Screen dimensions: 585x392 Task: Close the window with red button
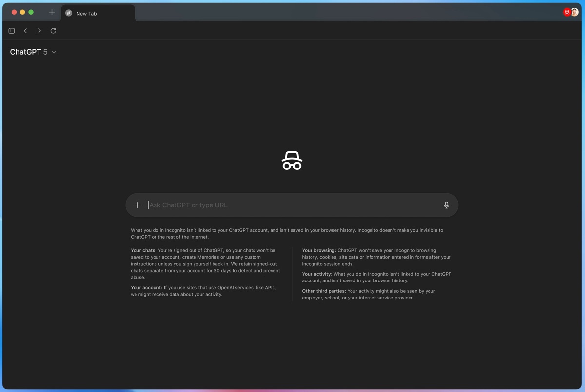click(14, 12)
